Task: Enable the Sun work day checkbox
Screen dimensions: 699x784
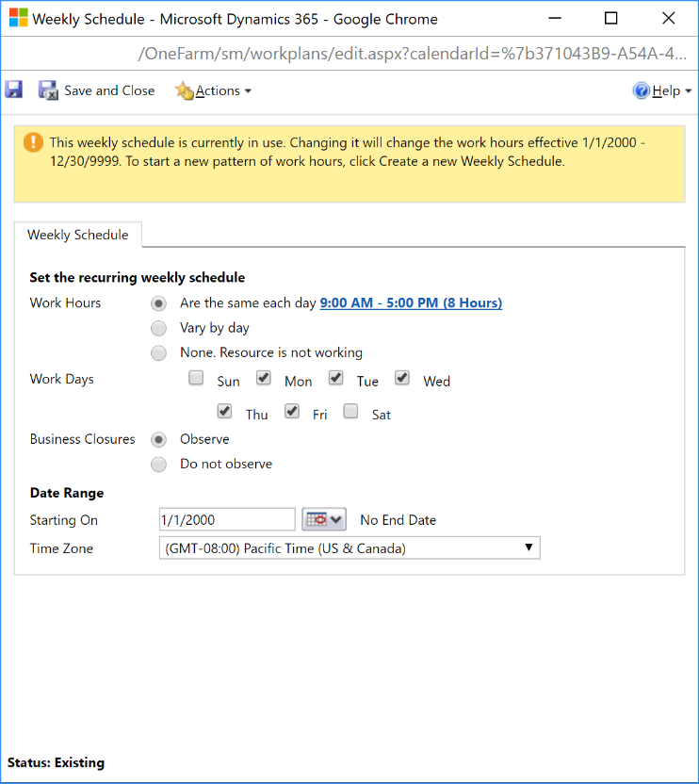Action: coord(196,379)
